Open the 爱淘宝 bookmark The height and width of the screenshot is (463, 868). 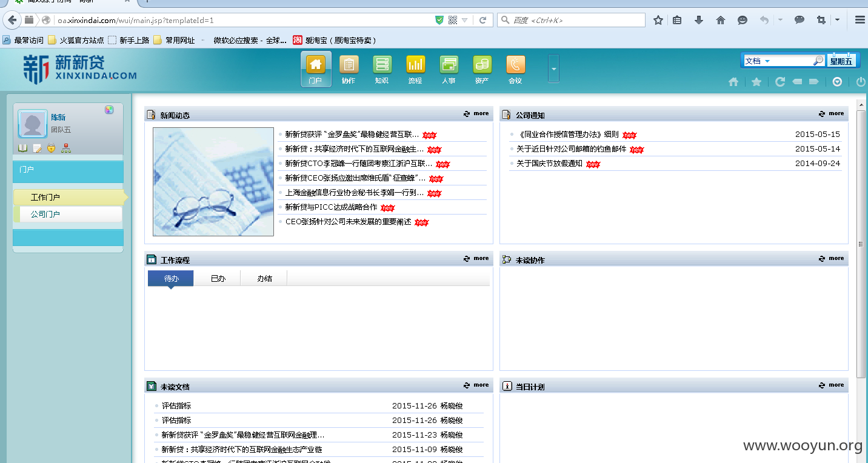click(x=335, y=40)
